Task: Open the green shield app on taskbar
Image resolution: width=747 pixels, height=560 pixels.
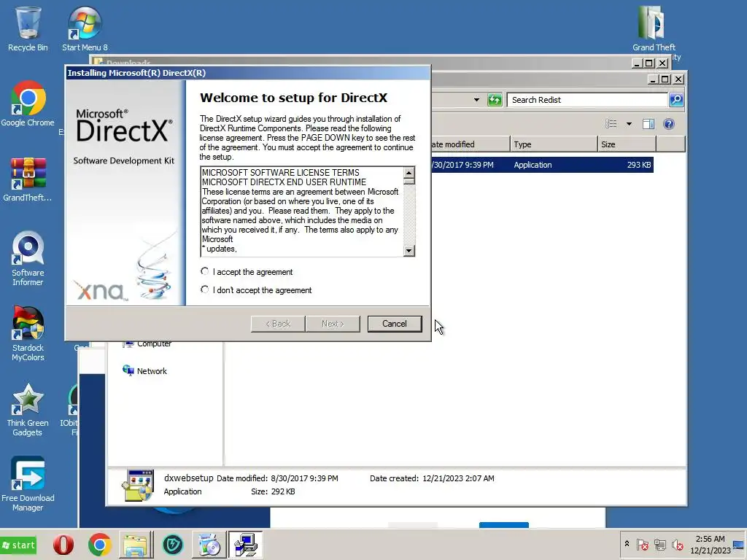Action: pos(172,545)
